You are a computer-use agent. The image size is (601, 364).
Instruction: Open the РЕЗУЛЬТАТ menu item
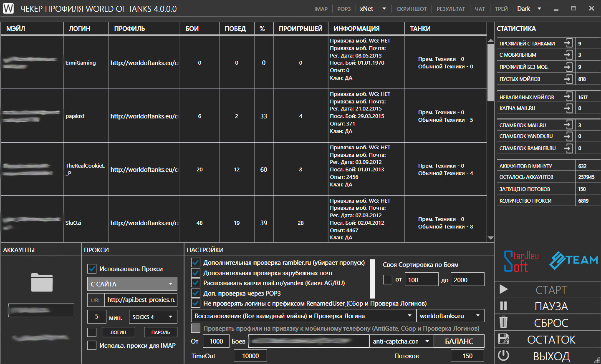451,9
